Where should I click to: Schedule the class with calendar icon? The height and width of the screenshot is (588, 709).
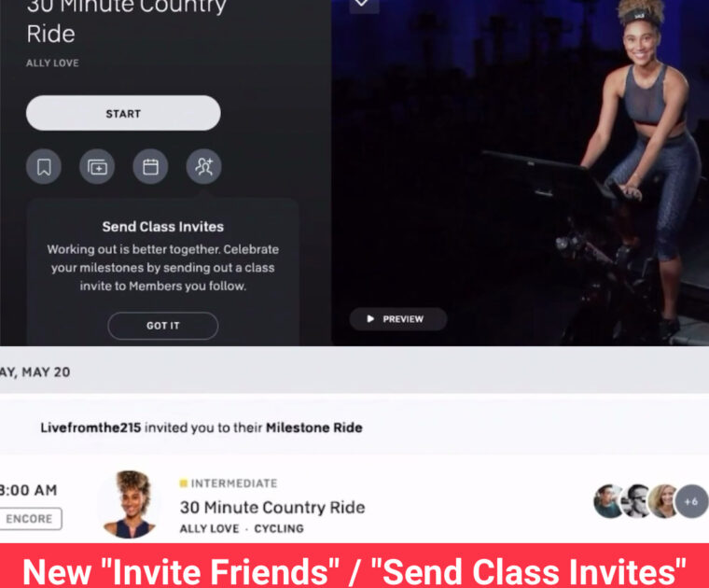point(150,167)
